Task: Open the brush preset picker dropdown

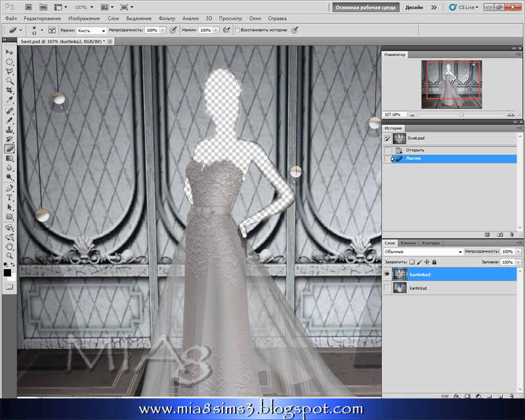Action: coord(41,30)
